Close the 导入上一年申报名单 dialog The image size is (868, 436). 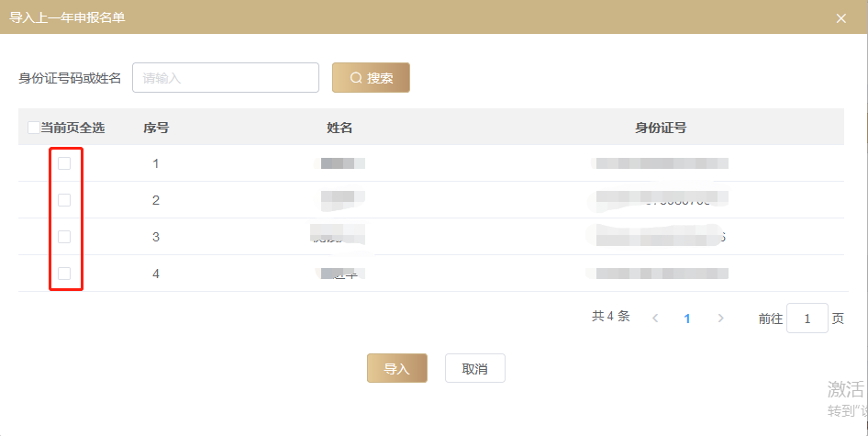click(840, 18)
